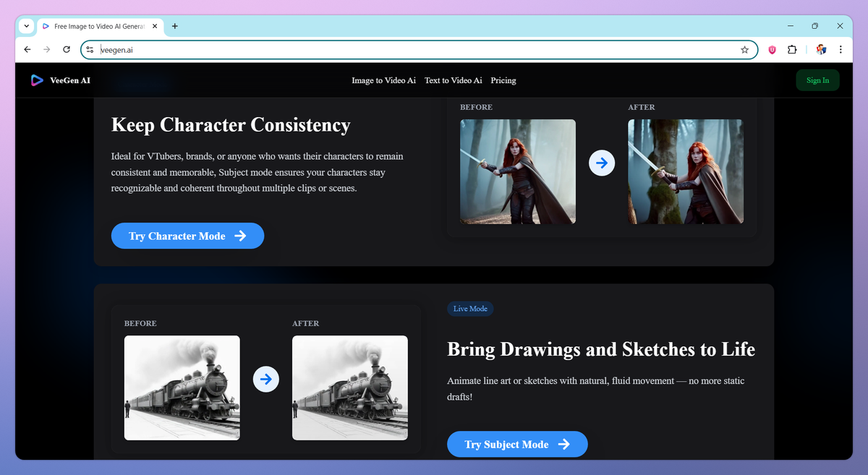The image size is (868, 475).
Task: Open the browser profile avatar icon
Action: (x=821, y=50)
